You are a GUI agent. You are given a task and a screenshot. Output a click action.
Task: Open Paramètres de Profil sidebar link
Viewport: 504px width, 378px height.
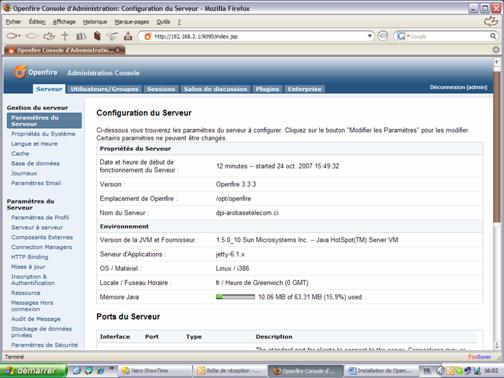(40, 218)
